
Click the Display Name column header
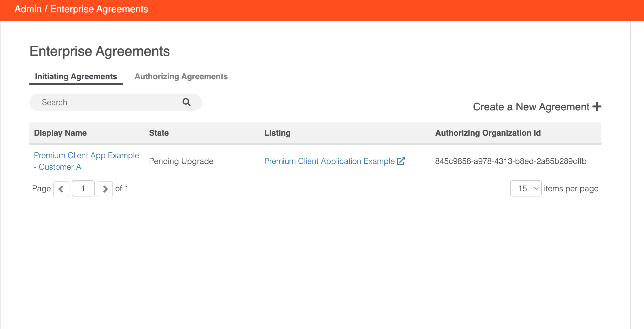(60, 133)
